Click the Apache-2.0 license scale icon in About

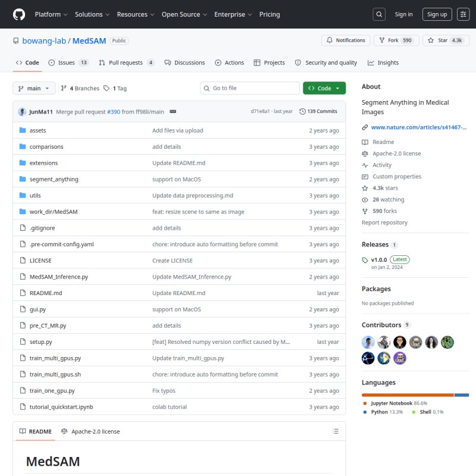(x=365, y=154)
